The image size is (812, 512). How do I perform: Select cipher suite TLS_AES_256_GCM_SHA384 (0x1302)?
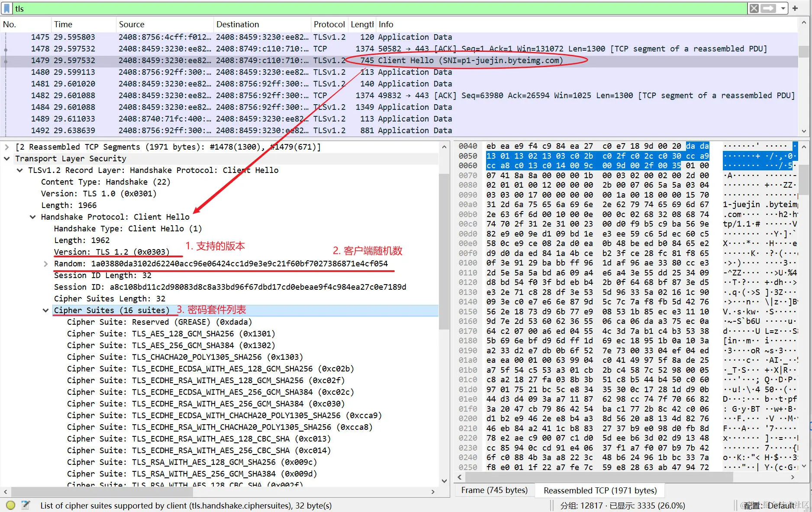tap(171, 346)
